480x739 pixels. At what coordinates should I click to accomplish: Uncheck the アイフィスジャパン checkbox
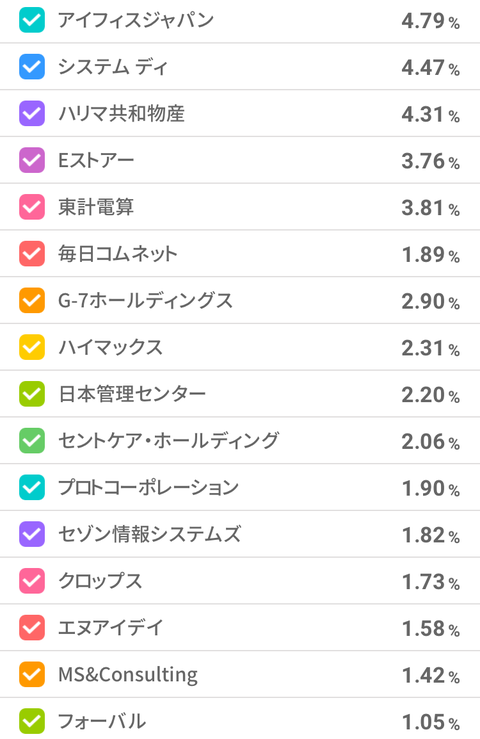(x=32, y=20)
